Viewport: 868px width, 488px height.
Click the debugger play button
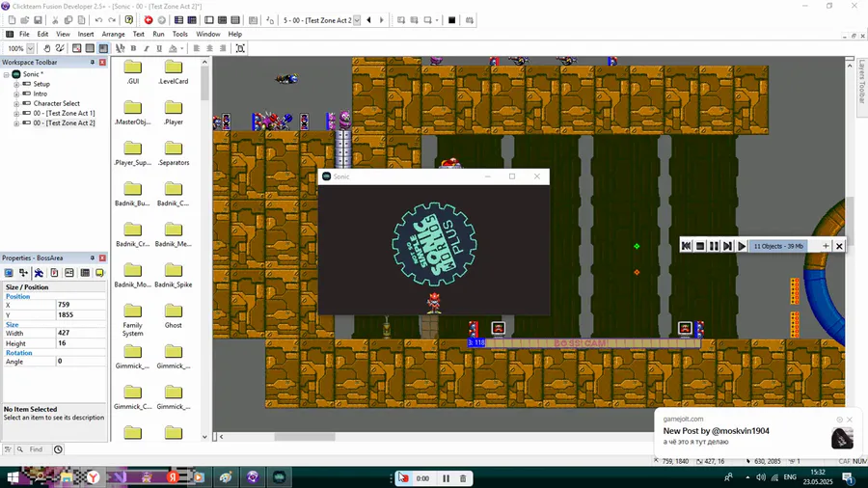click(742, 246)
